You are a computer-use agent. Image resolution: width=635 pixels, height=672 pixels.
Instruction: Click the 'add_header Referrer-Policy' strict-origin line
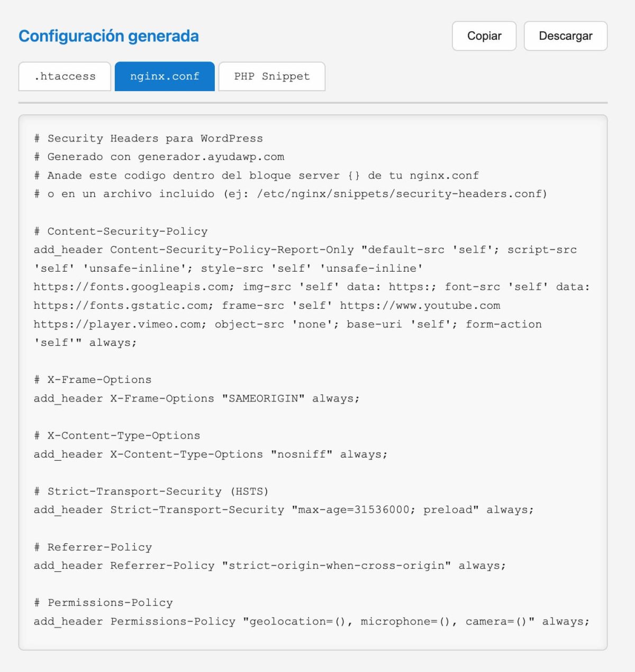270,566
